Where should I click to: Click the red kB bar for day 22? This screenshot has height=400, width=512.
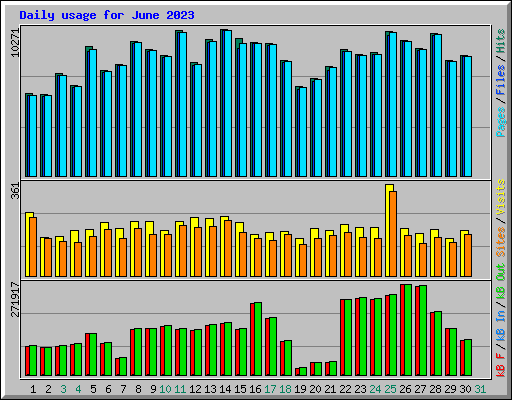(342, 337)
